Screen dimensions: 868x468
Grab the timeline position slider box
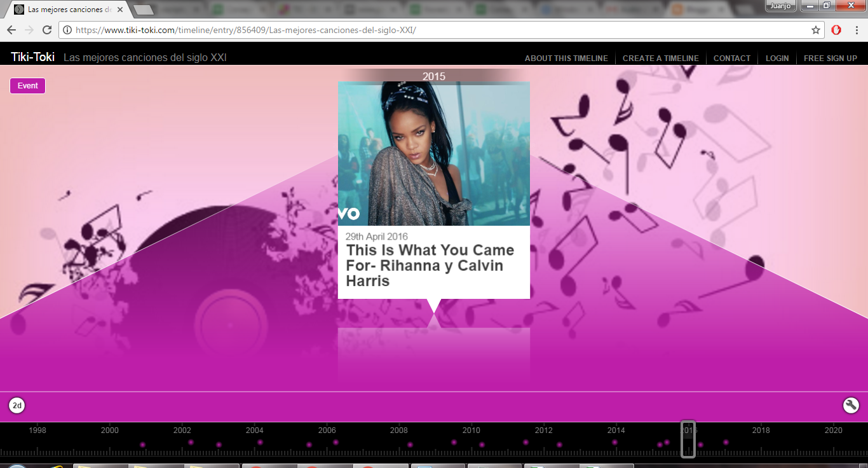coord(688,439)
